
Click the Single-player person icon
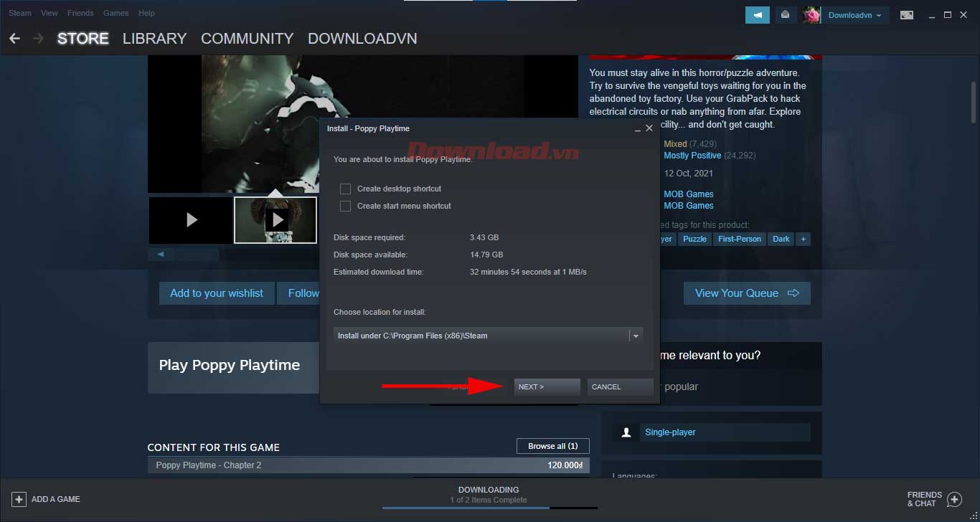coord(626,432)
